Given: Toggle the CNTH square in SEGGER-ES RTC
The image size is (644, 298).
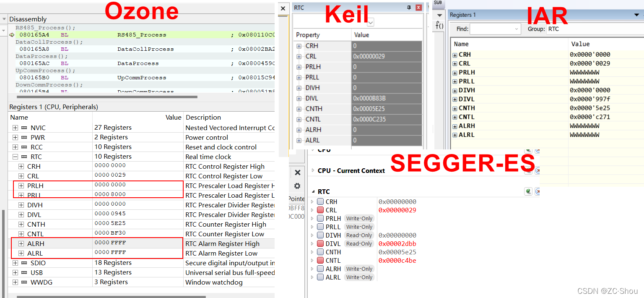Looking at the screenshot, I should pos(320,252).
